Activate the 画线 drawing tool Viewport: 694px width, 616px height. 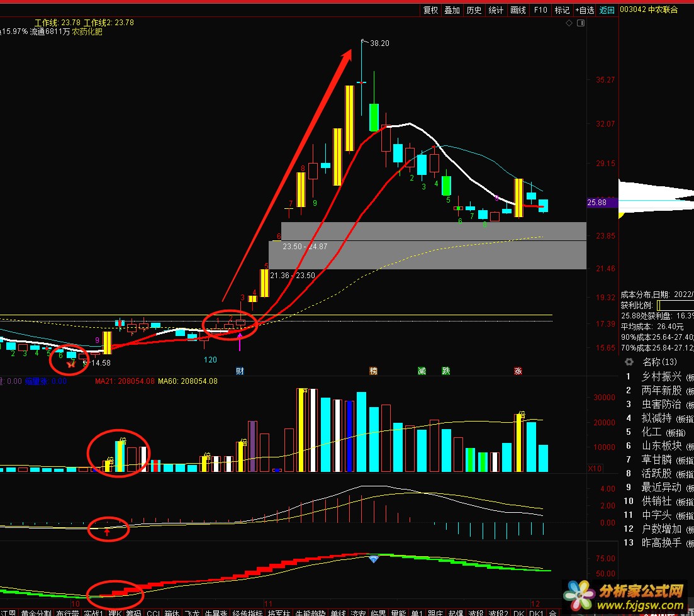tap(518, 9)
